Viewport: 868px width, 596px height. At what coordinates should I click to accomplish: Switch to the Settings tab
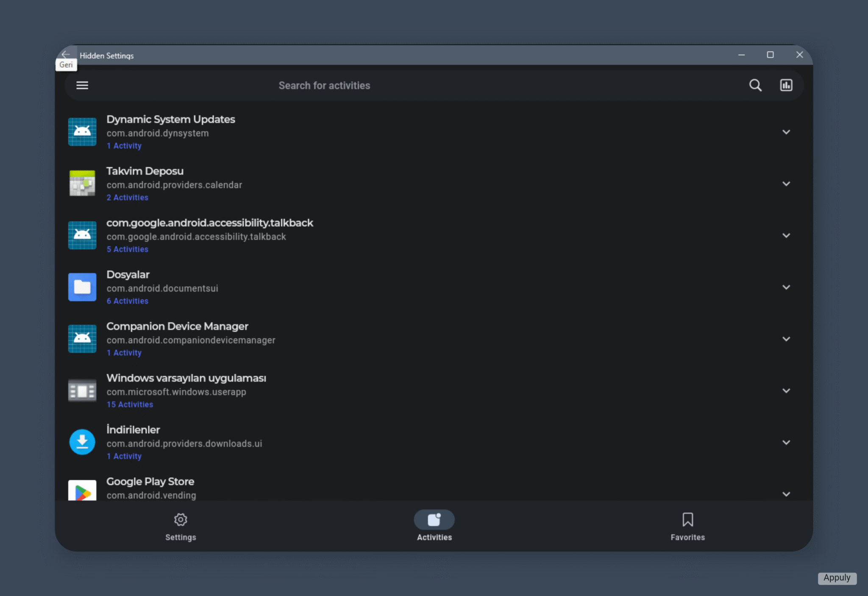click(181, 526)
